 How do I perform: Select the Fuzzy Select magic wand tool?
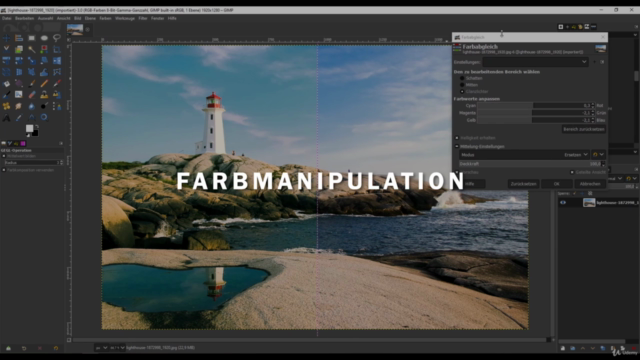pyautogui.click(x=31, y=49)
